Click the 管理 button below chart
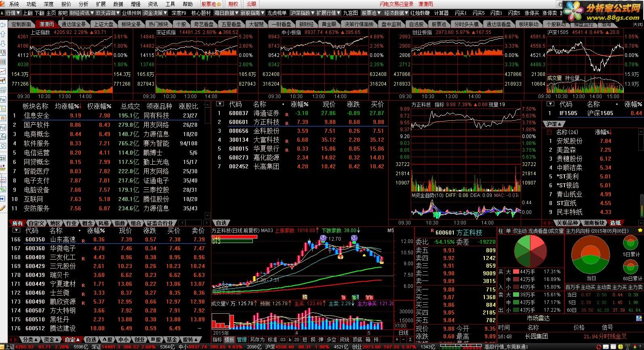644x350 pixels. coord(242,340)
